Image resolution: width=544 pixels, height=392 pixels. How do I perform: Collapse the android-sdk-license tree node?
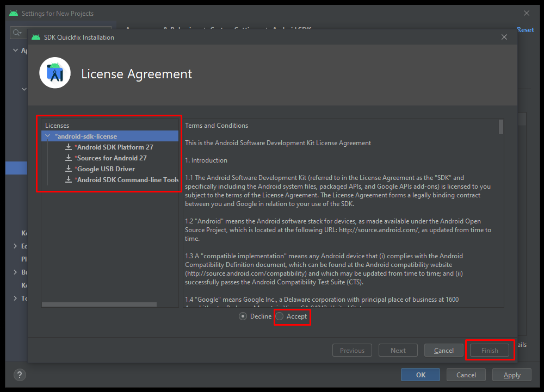48,136
